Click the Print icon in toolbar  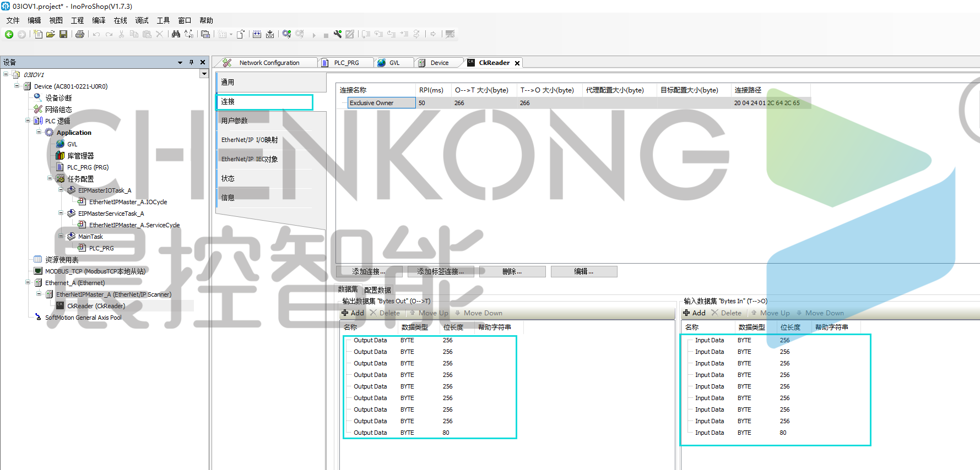click(80, 34)
